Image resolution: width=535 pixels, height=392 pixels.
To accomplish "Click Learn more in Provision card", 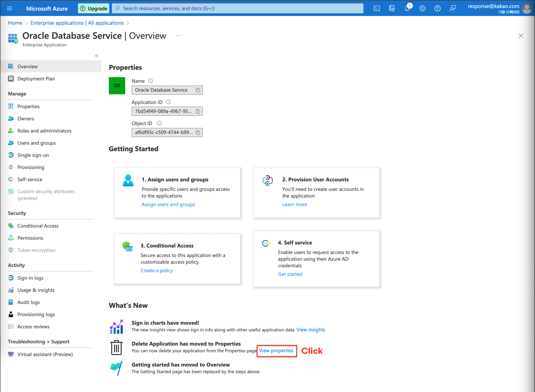I will pyautogui.click(x=295, y=204).
